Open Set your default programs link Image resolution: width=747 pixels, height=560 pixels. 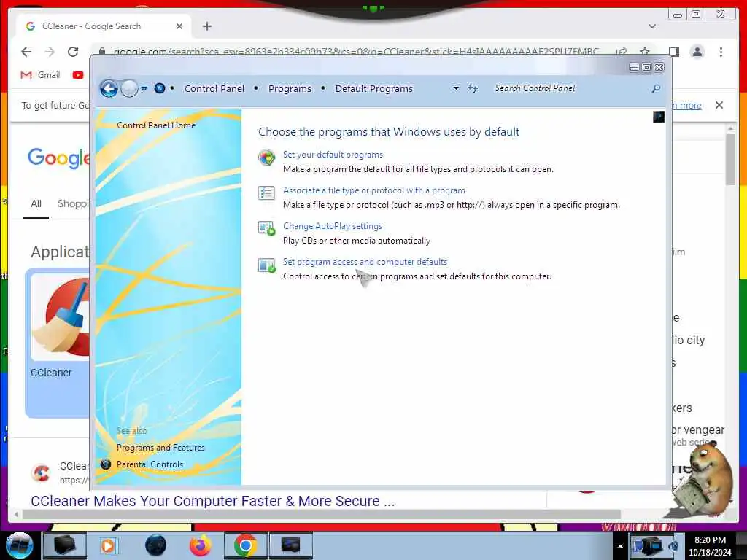333,155
